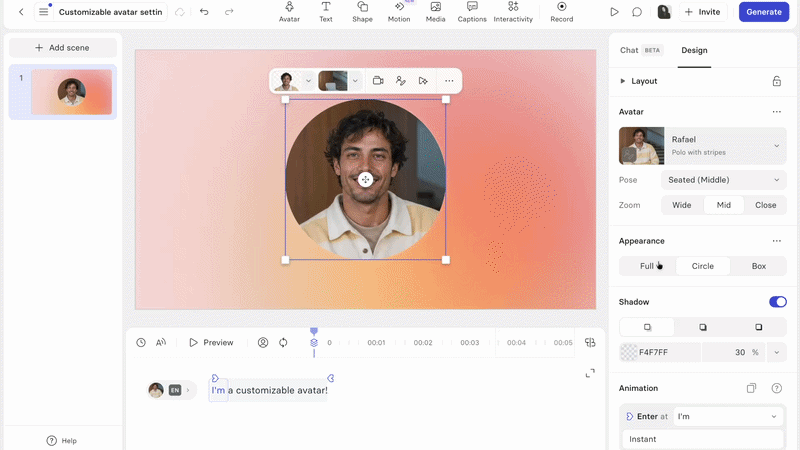Toggle the Shadow switch off
Image resolution: width=800 pixels, height=450 pixels.
click(x=778, y=302)
